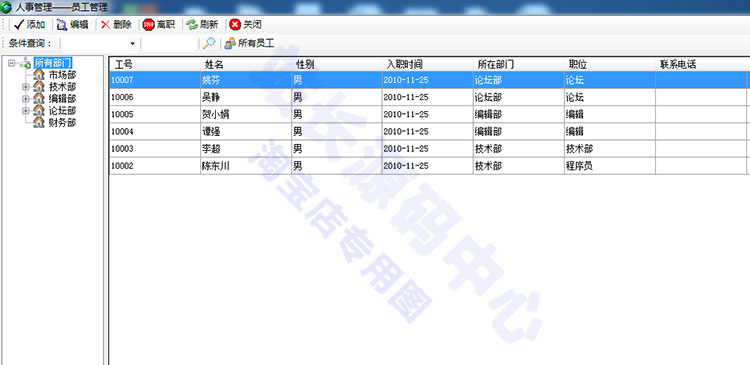Click the name cell 贺小娟

tap(246, 114)
